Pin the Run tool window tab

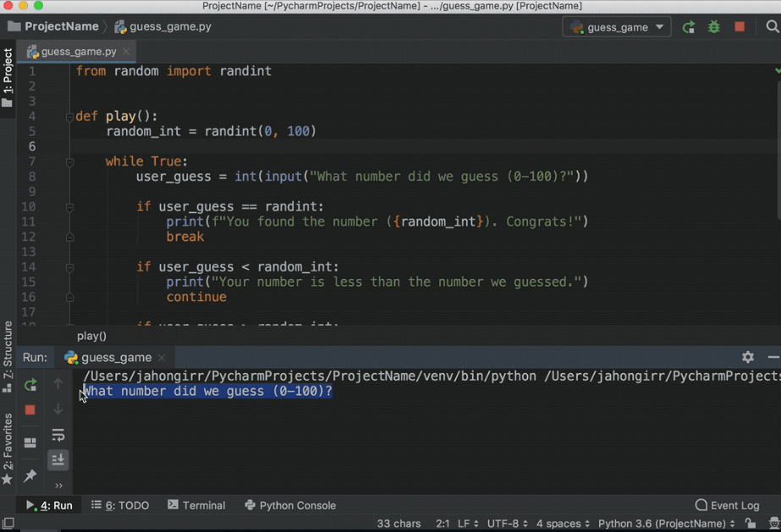[x=30, y=476]
